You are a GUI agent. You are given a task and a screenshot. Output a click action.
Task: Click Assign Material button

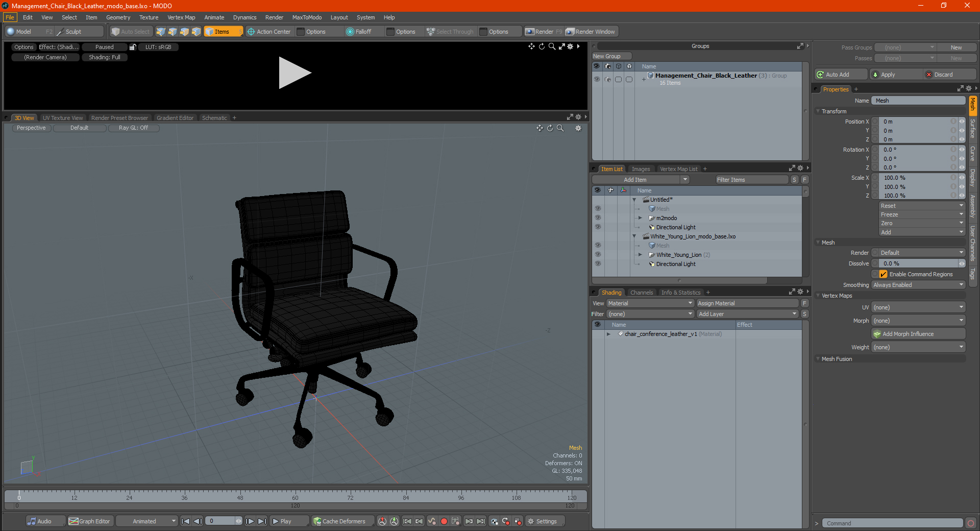[x=747, y=303]
